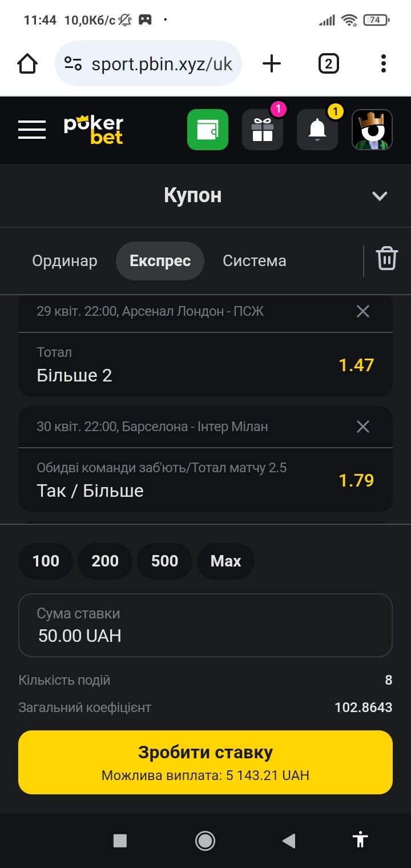Choose the Max stake amount
411x868 pixels.
[x=225, y=561]
